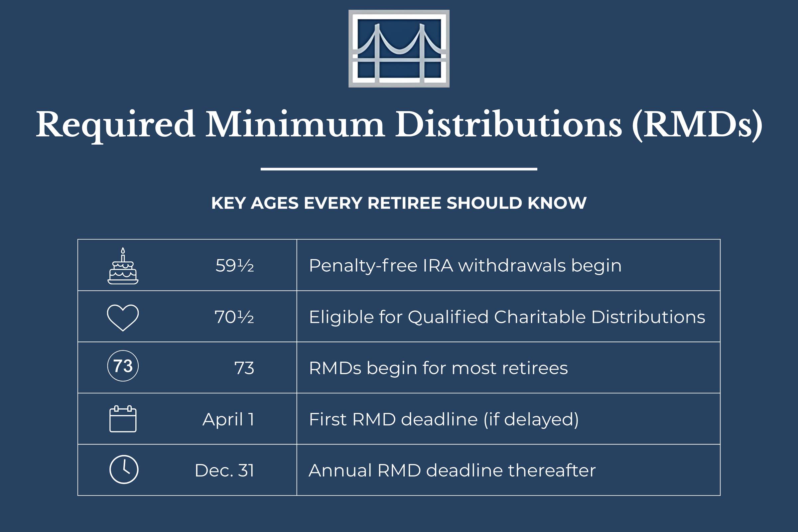
Task: Click the white divider line under title
Action: click(x=399, y=169)
